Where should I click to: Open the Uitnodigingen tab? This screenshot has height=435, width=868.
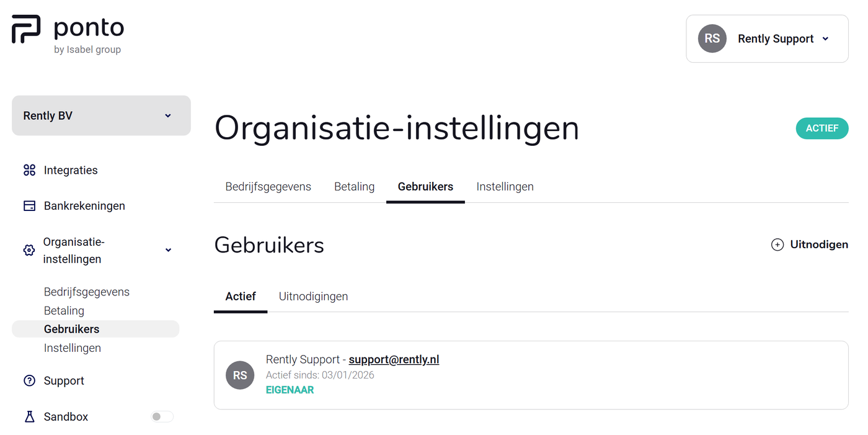pos(313,297)
